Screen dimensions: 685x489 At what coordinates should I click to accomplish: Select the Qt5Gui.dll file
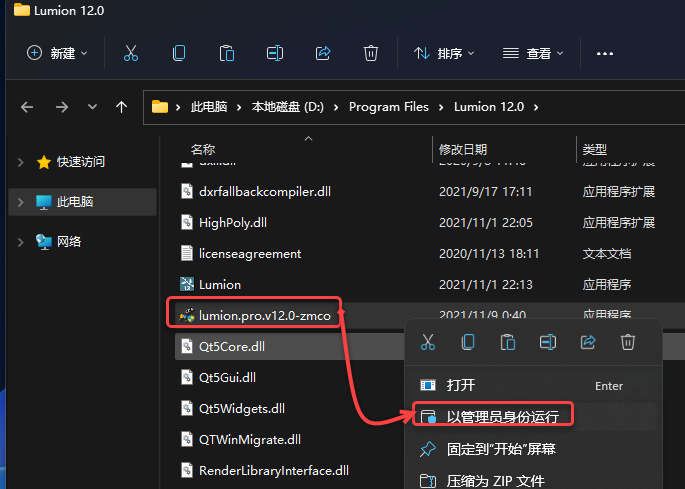(227, 377)
